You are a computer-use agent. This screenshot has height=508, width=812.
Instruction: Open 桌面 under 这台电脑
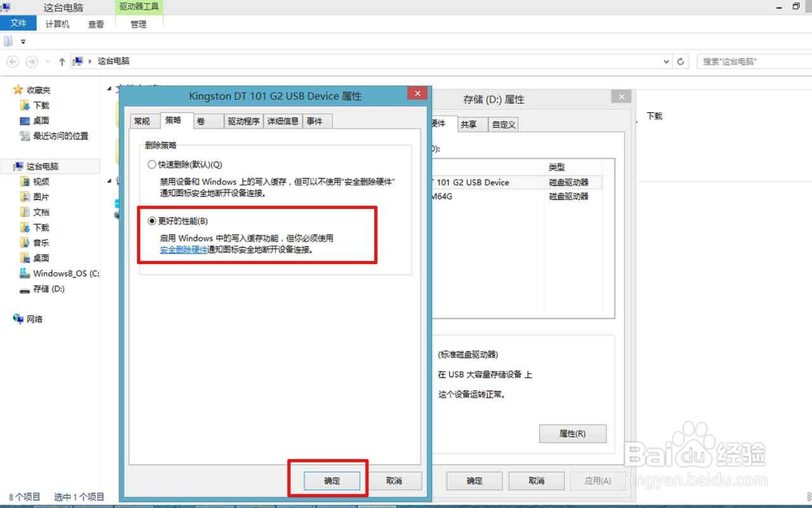(41, 258)
